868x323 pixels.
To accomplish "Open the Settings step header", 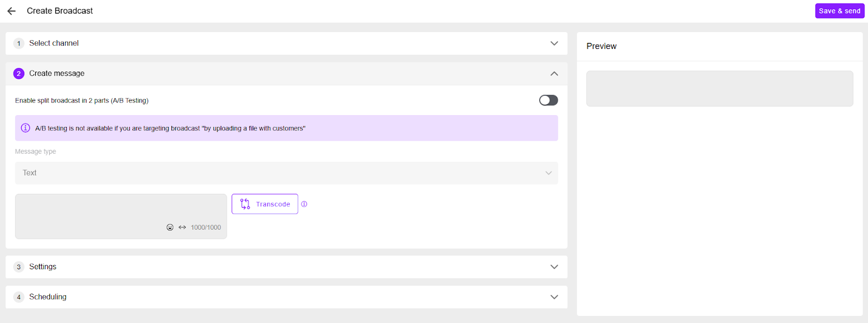I will coord(286,267).
